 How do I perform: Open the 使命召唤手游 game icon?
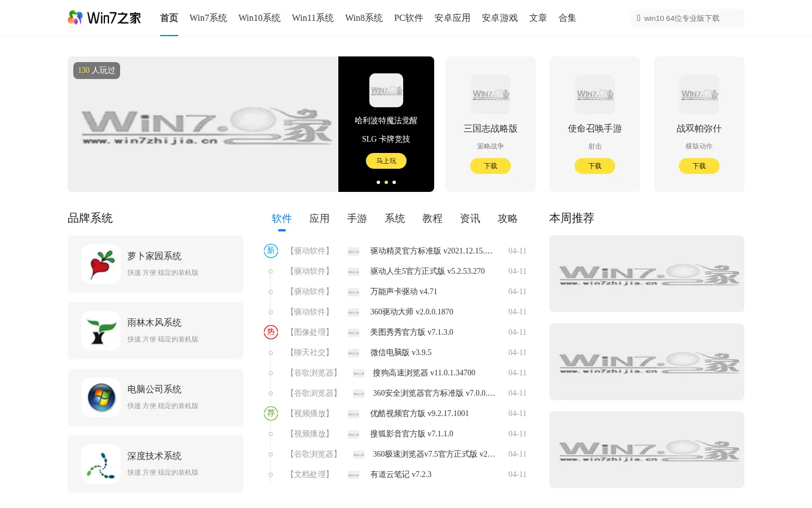click(x=595, y=94)
